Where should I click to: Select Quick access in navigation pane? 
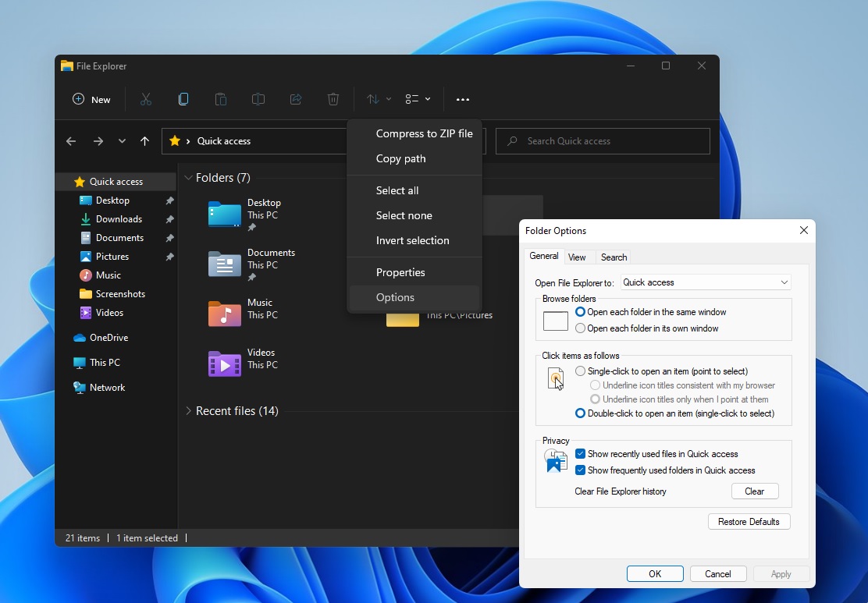[116, 182]
